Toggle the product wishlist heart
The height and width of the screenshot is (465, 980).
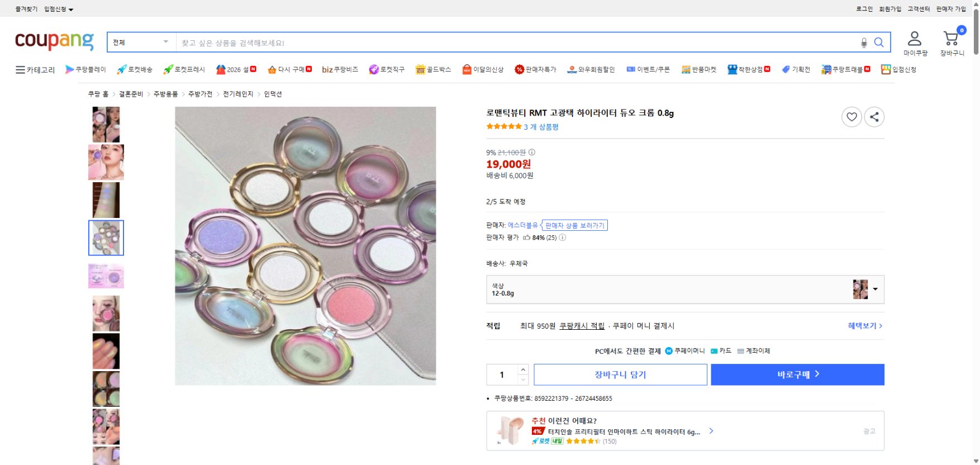(851, 117)
